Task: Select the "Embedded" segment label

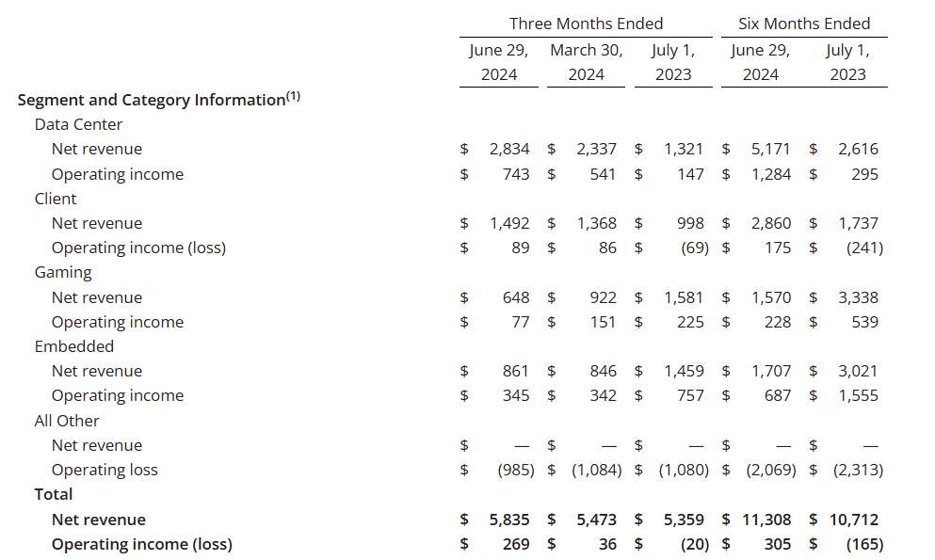Action: (x=74, y=346)
